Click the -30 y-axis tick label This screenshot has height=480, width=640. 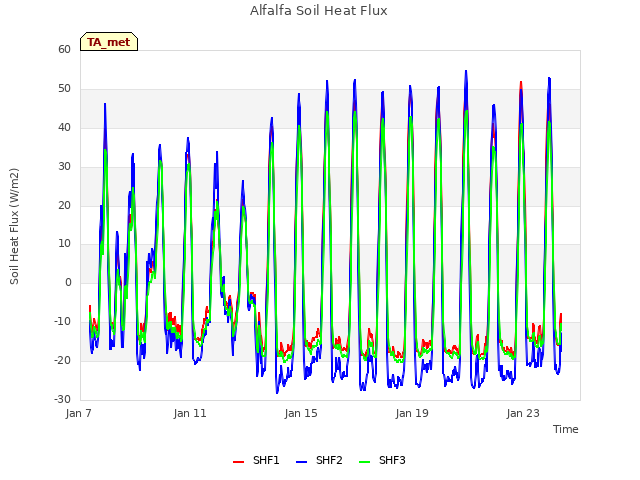tap(62, 399)
